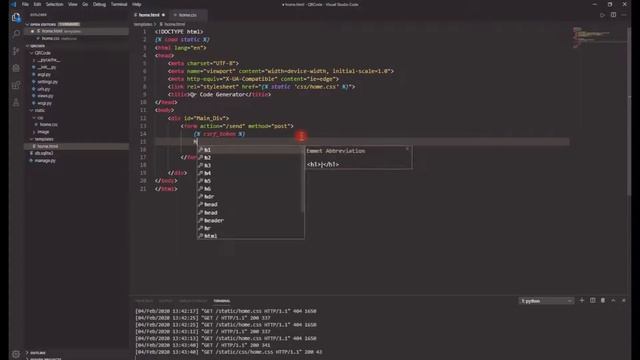Open asgi.py in the explorer
640x360 pixels.
click(44, 75)
